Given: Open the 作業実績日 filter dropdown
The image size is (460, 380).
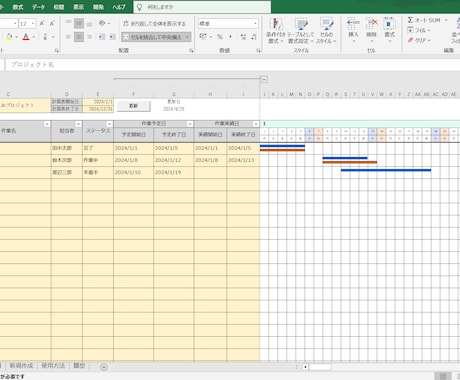Looking at the screenshot, I should pos(256,124).
